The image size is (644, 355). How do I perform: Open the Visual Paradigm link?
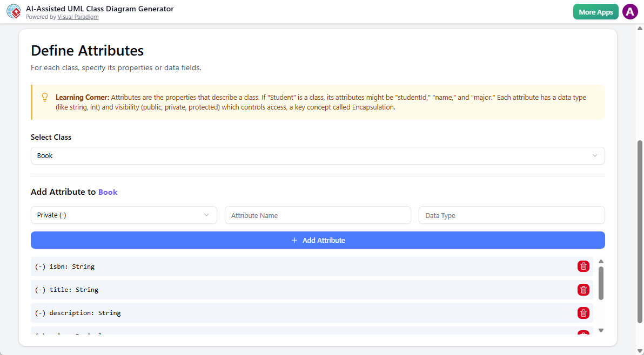[x=78, y=17]
